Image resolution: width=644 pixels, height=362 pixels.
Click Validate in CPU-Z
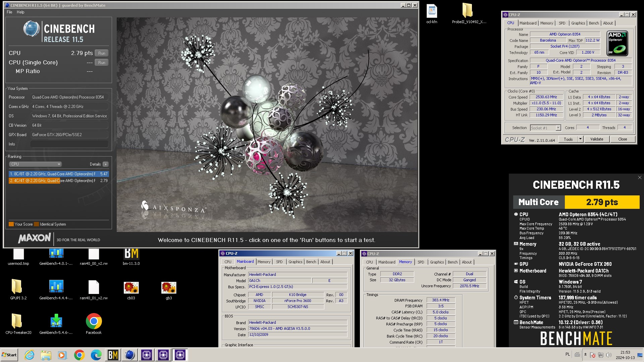596,139
